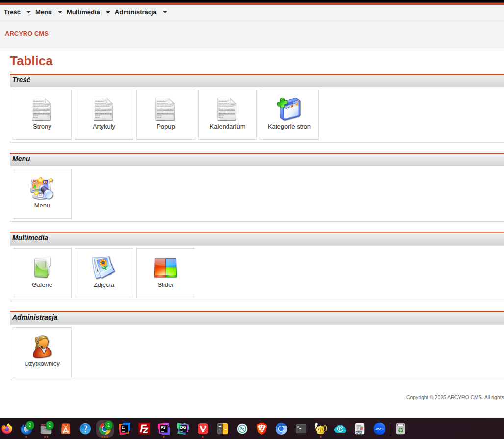Expand the Administracja dropdown arrow
The height and width of the screenshot is (439, 504).
[165, 12]
